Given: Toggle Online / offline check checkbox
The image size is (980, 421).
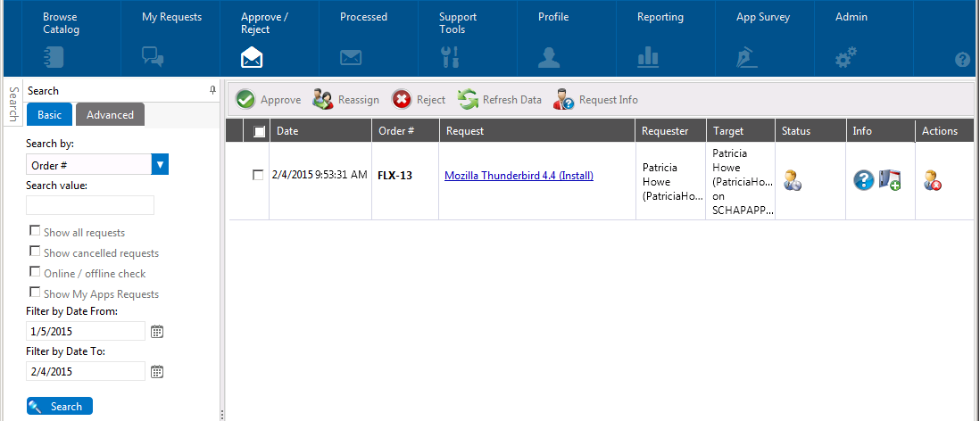Looking at the screenshot, I should (35, 273).
